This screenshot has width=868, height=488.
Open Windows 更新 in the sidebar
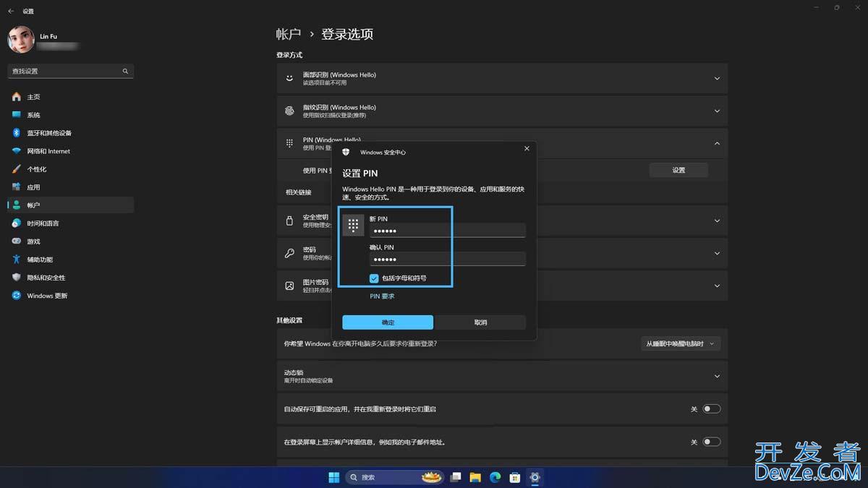coord(71,296)
